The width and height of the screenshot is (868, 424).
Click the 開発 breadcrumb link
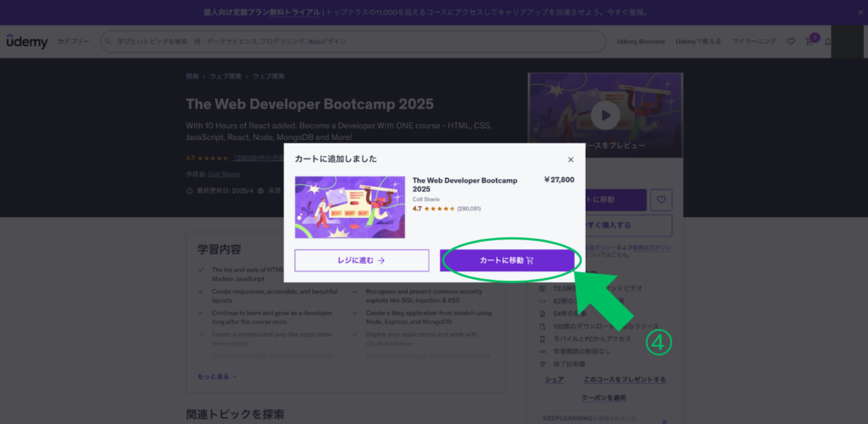tap(192, 76)
